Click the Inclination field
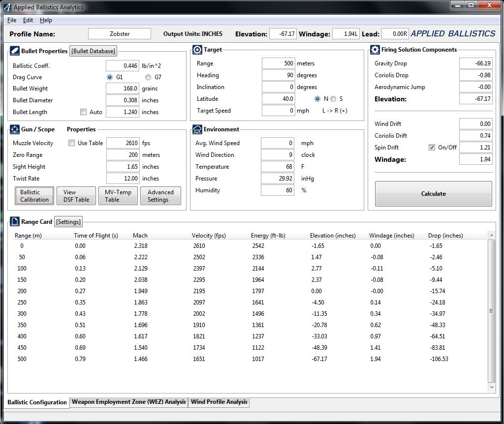Screen dimensions: 504x424 [x=279, y=87]
